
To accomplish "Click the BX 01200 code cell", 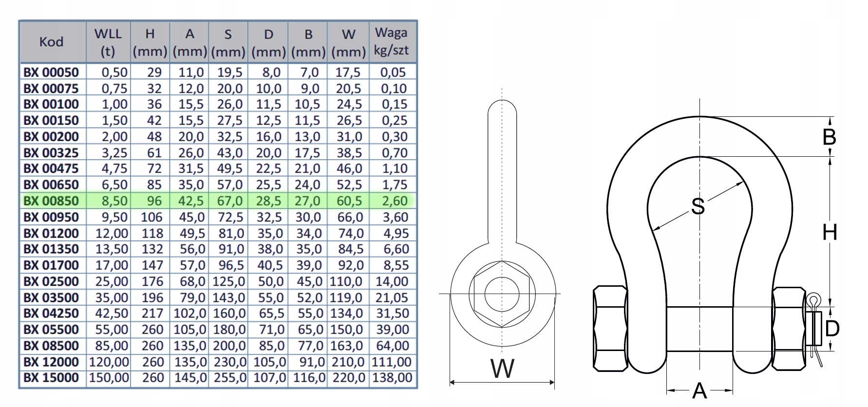I will tap(51, 233).
